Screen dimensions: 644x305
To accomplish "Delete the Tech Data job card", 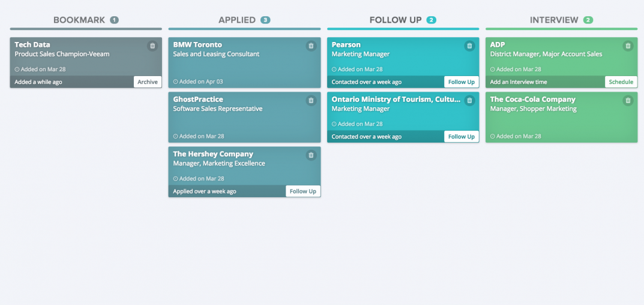I will pyautogui.click(x=152, y=46).
